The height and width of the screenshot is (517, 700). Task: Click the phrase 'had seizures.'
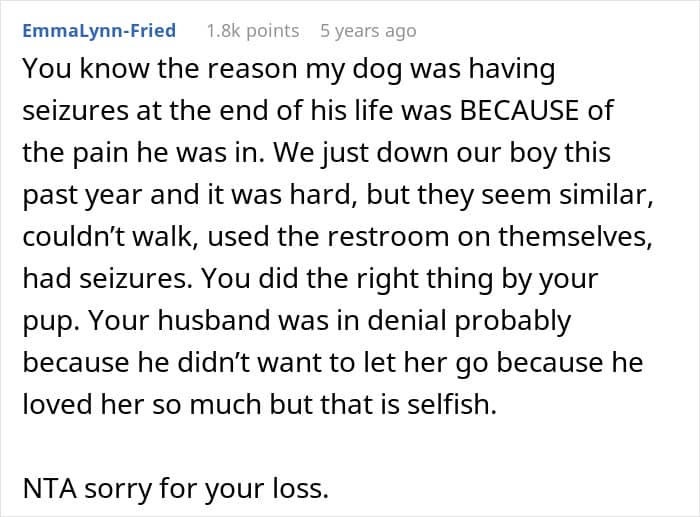[108, 278]
